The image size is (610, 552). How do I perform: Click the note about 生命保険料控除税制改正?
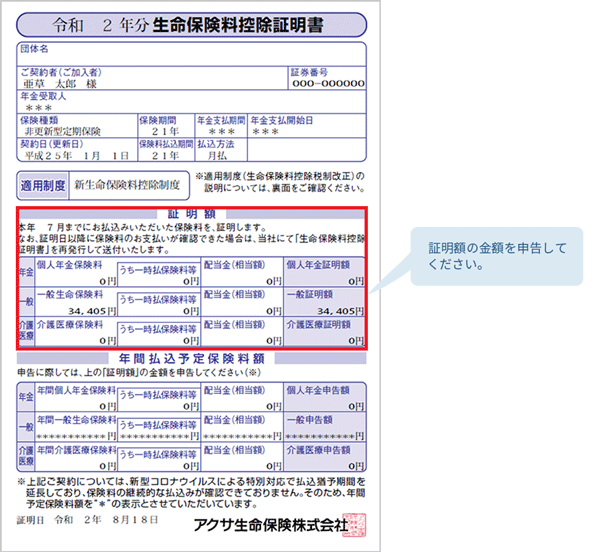click(x=280, y=182)
